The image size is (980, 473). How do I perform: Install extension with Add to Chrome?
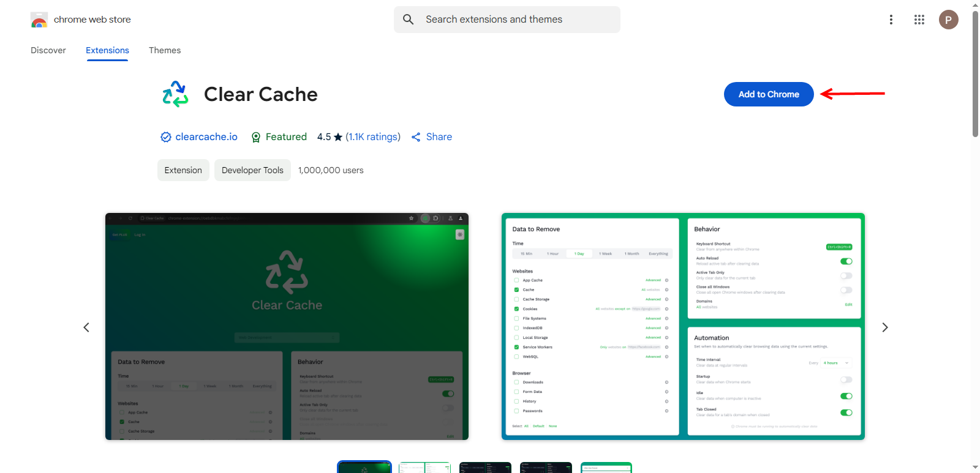pos(769,94)
